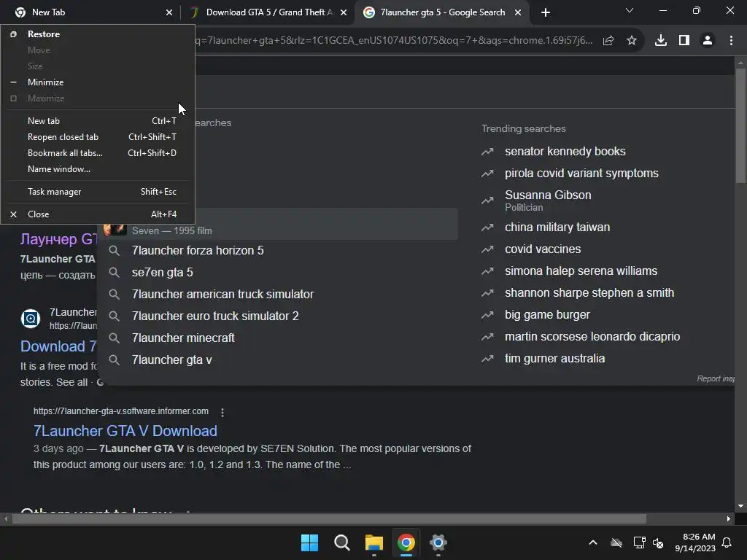The width and height of the screenshot is (747, 560).
Task: Open 7Launcher GTA V Download result
Action: coord(125,431)
